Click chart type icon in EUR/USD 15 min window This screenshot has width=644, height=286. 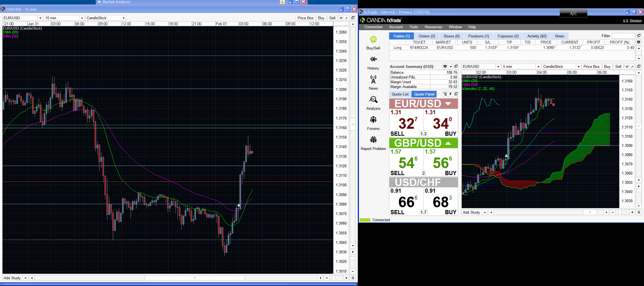pos(341,18)
